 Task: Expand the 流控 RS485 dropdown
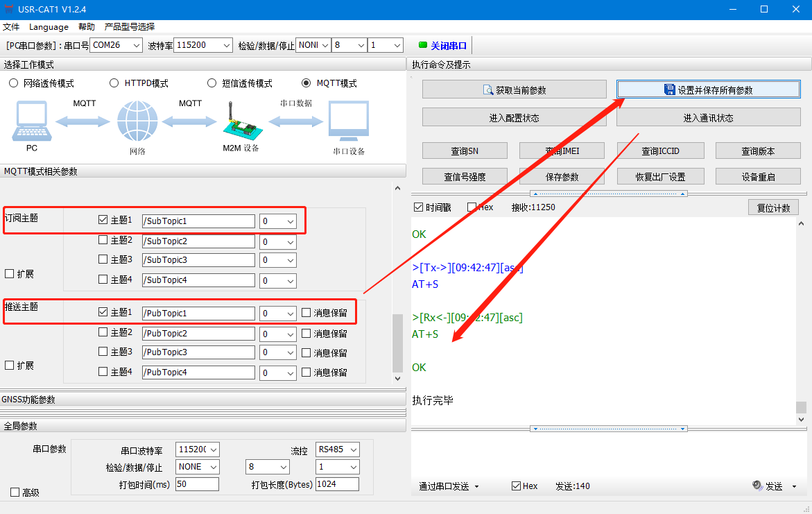pyautogui.click(x=353, y=449)
